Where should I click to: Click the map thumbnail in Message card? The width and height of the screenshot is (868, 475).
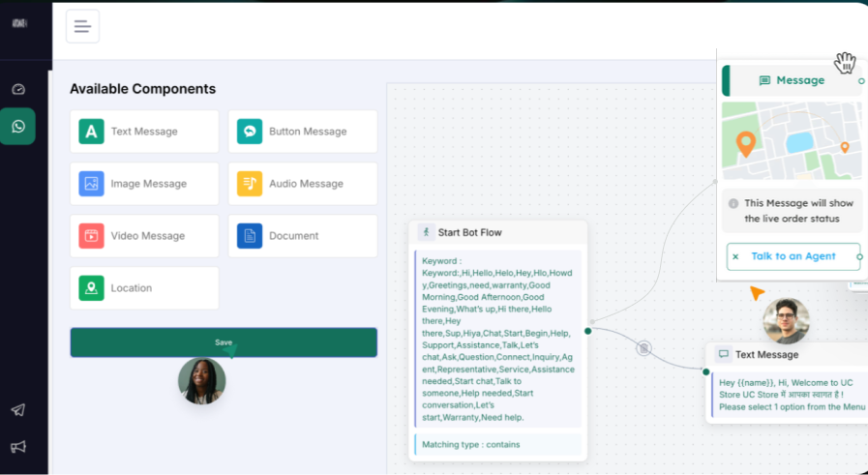[791, 141]
